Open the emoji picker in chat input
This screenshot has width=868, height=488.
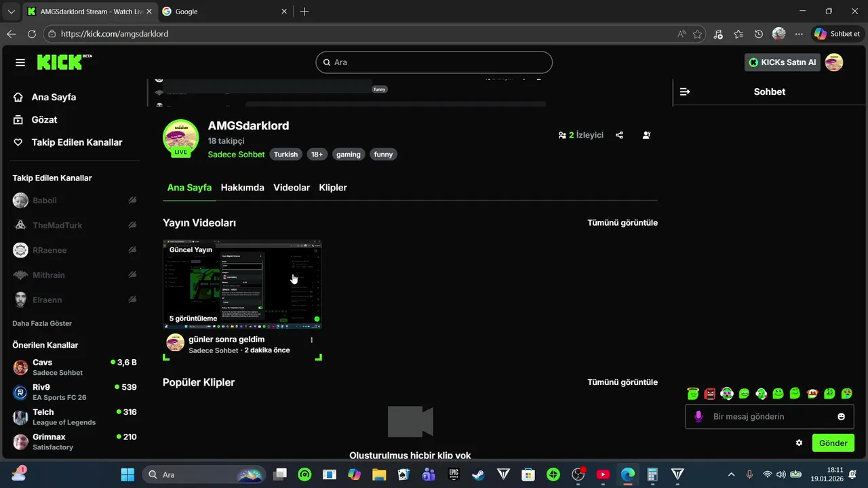[x=842, y=417]
